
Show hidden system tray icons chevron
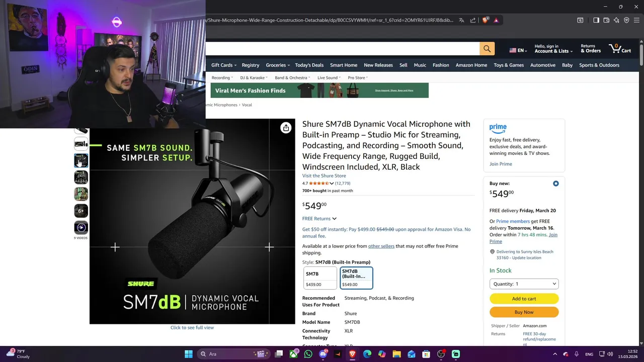tap(554, 354)
